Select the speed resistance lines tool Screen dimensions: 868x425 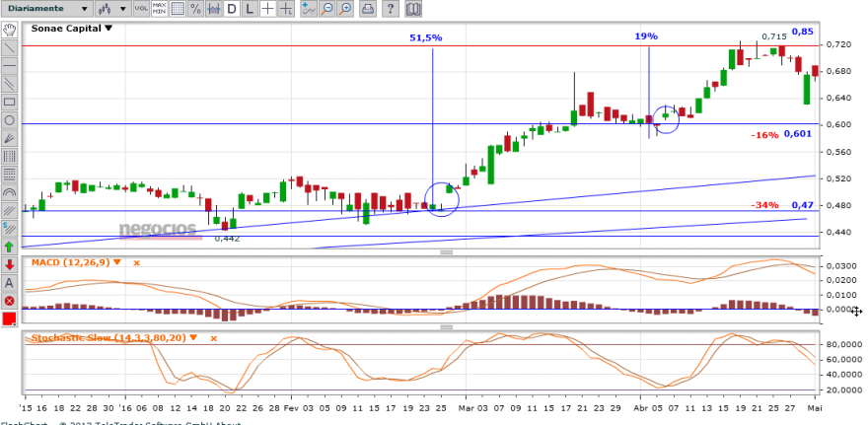[10, 229]
